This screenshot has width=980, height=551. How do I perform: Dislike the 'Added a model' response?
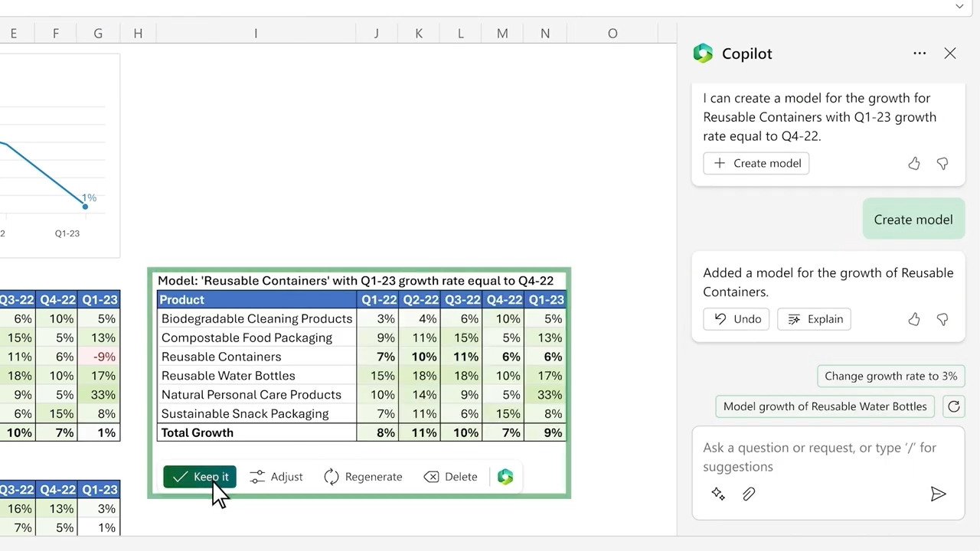click(942, 319)
